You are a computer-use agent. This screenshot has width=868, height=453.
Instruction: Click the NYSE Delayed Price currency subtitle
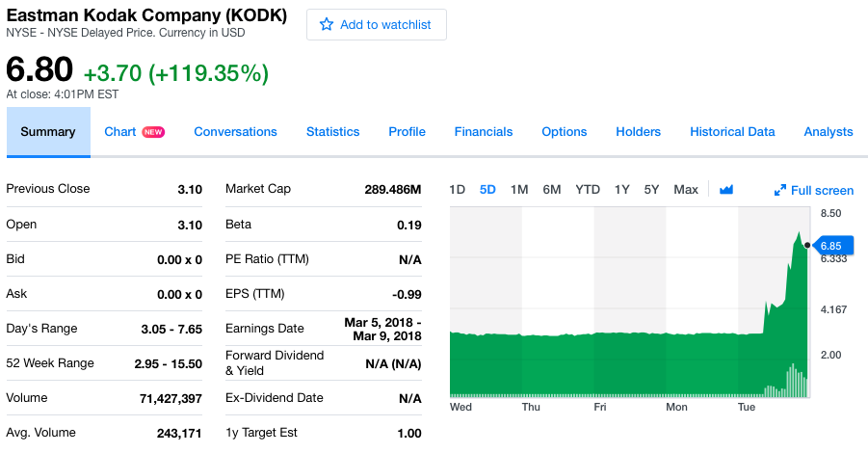[125, 33]
